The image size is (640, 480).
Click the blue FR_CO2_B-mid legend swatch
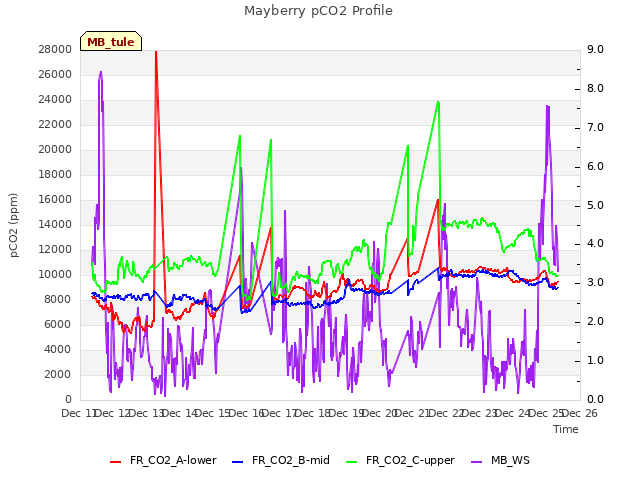[x=238, y=462]
